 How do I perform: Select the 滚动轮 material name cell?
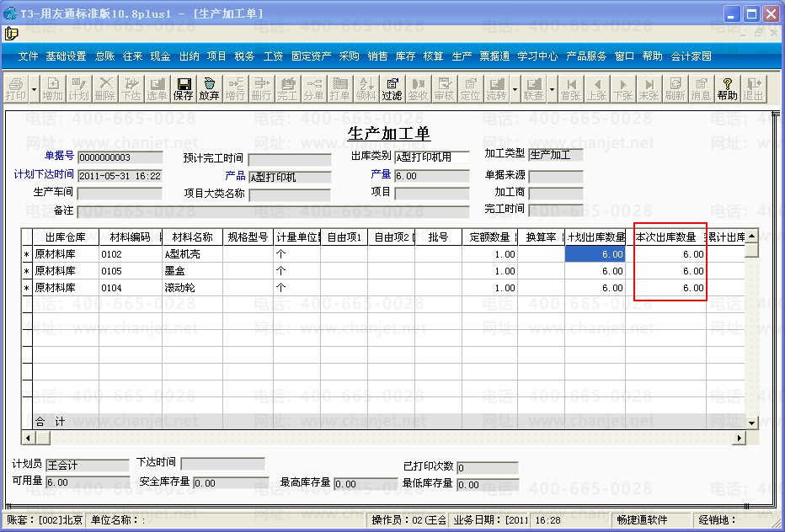pyautogui.click(x=192, y=288)
